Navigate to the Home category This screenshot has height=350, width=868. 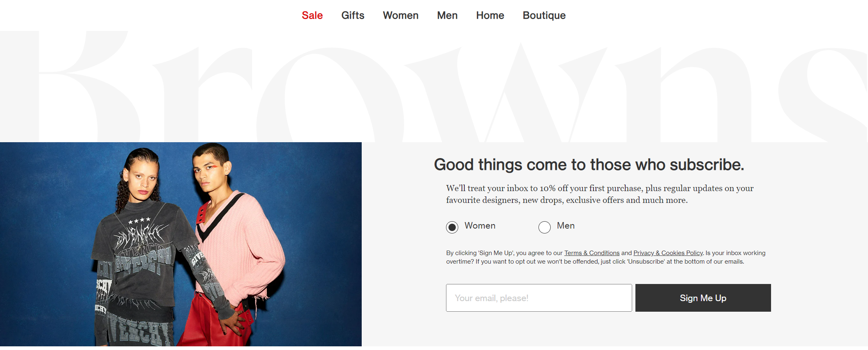(x=490, y=15)
